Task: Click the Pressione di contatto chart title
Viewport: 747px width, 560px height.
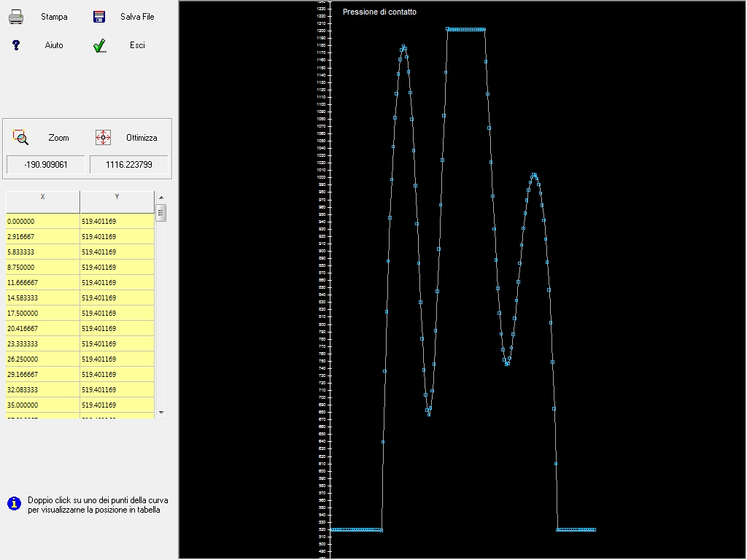Action: tap(379, 12)
